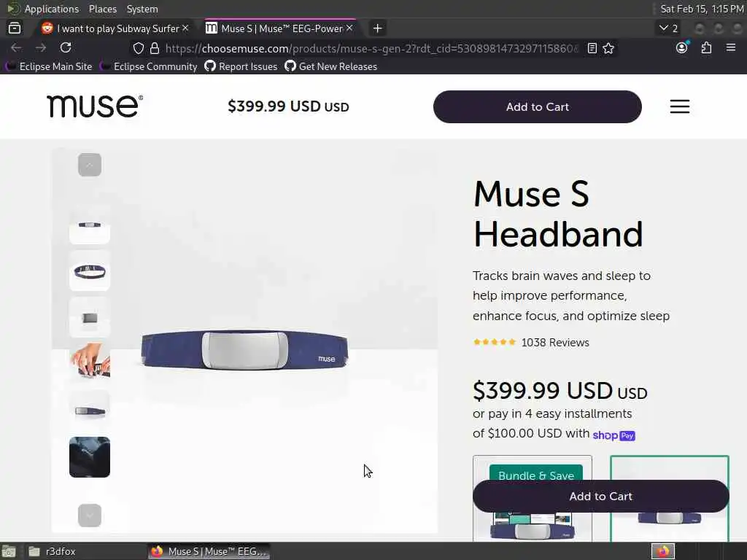Open the Get New Releases bookmark

(331, 66)
